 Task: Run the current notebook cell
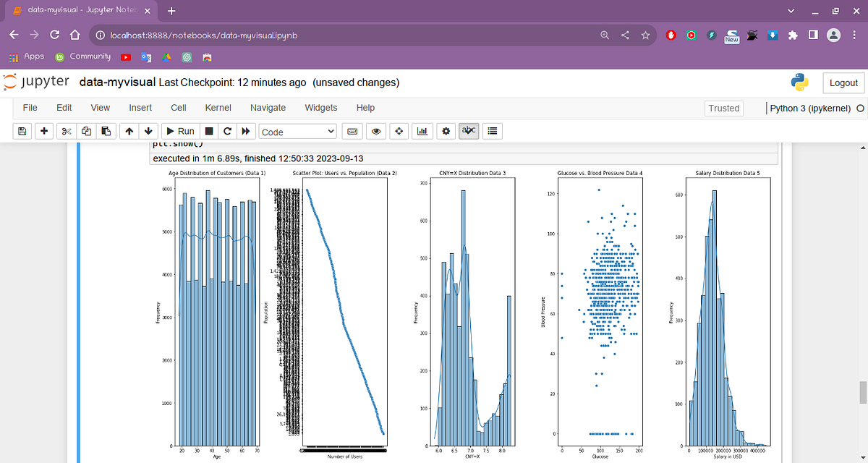coord(181,131)
